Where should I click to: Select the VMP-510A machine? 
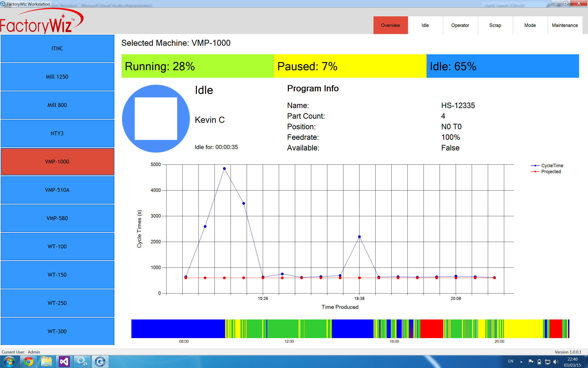57,190
